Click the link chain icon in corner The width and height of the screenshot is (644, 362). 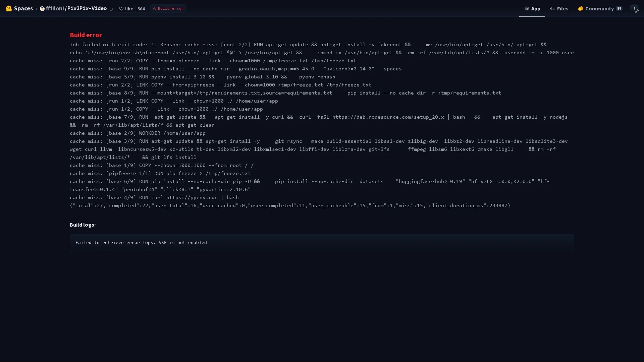637,11
